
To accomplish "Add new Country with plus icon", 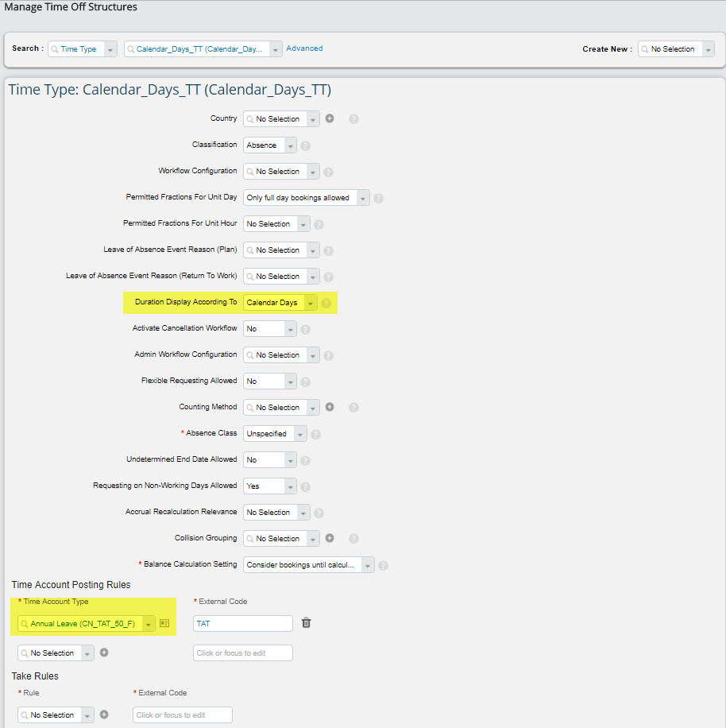I will click(330, 118).
